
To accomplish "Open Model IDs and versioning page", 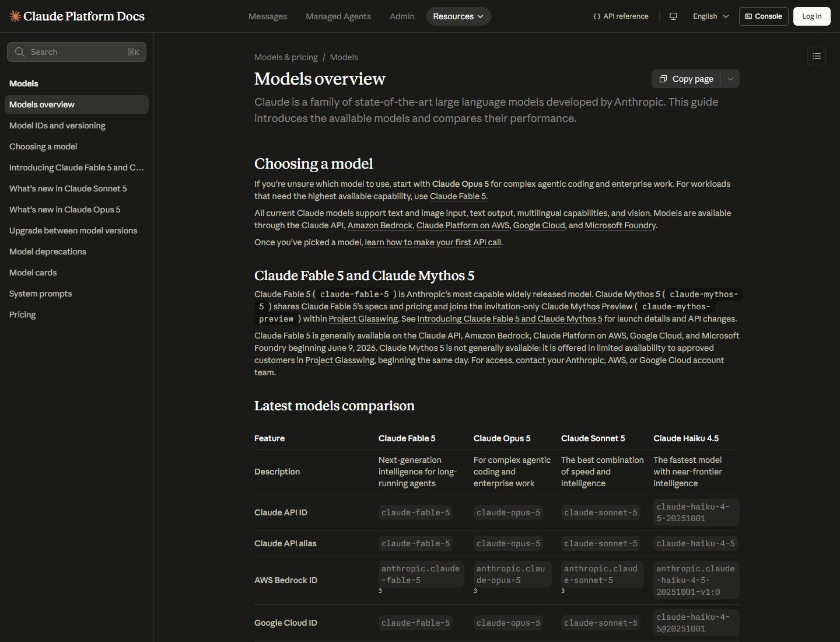I will click(x=76, y=125).
